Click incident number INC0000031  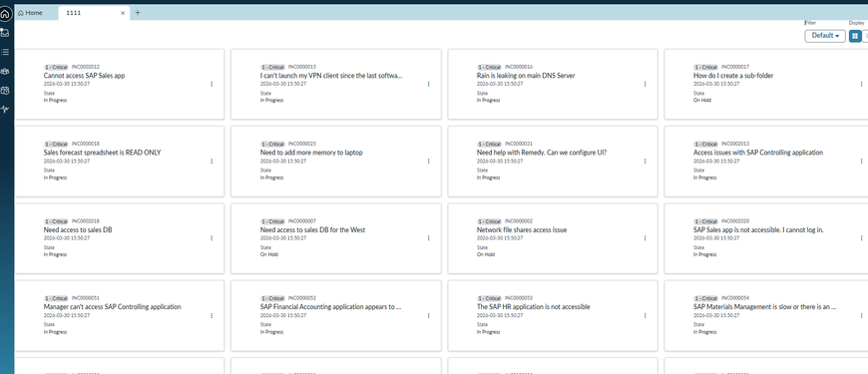[519, 144]
